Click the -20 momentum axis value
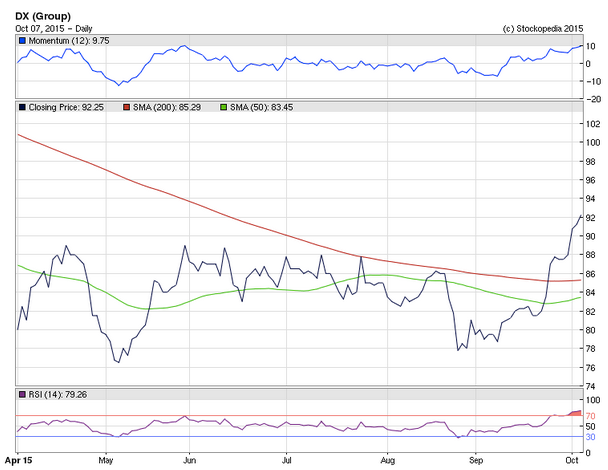Image resolution: width=608 pixels, height=470 pixels. pos(593,99)
